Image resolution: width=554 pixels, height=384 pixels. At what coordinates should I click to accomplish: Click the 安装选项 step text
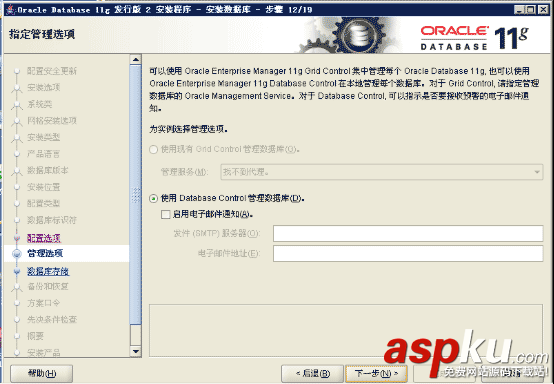click(x=44, y=87)
